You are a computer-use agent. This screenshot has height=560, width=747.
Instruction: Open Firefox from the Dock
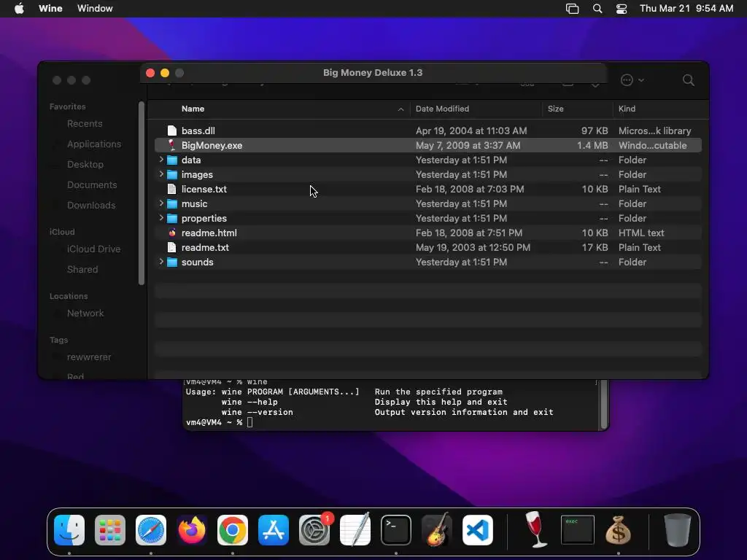tap(192, 530)
